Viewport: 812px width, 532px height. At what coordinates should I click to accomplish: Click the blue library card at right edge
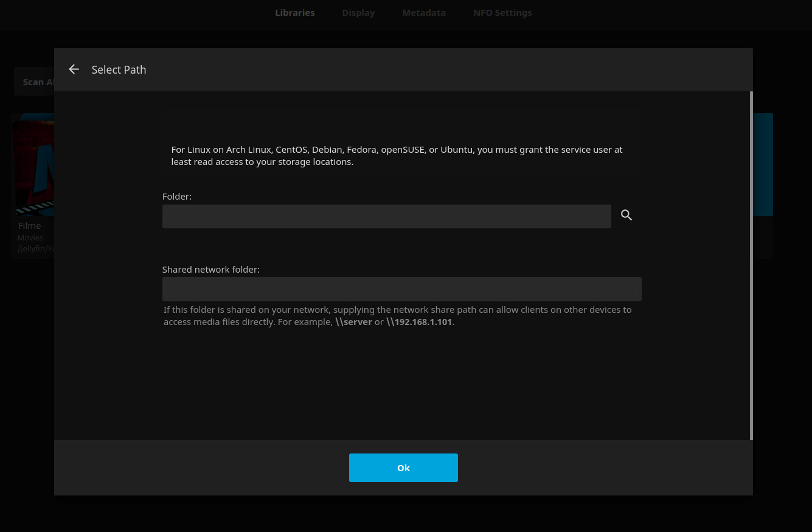tap(763, 164)
